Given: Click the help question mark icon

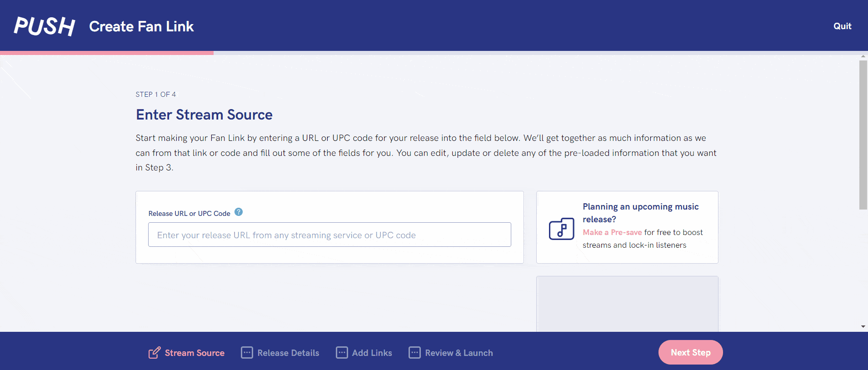Looking at the screenshot, I should click(239, 212).
